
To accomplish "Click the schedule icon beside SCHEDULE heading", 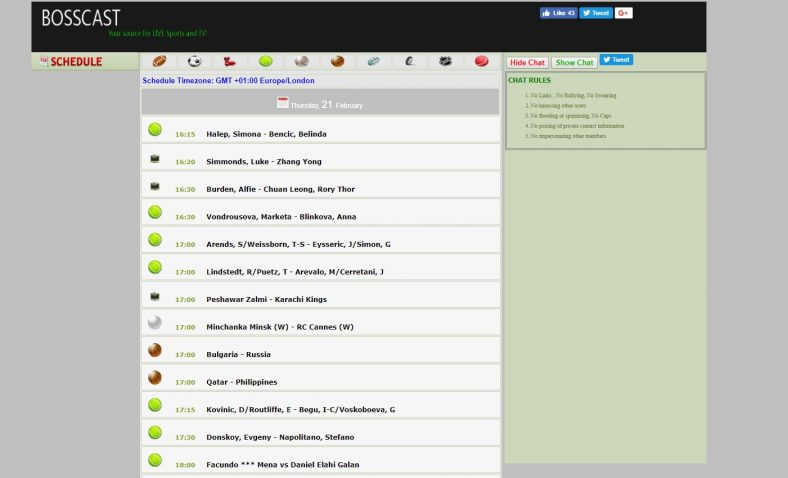I will point(44,61).
